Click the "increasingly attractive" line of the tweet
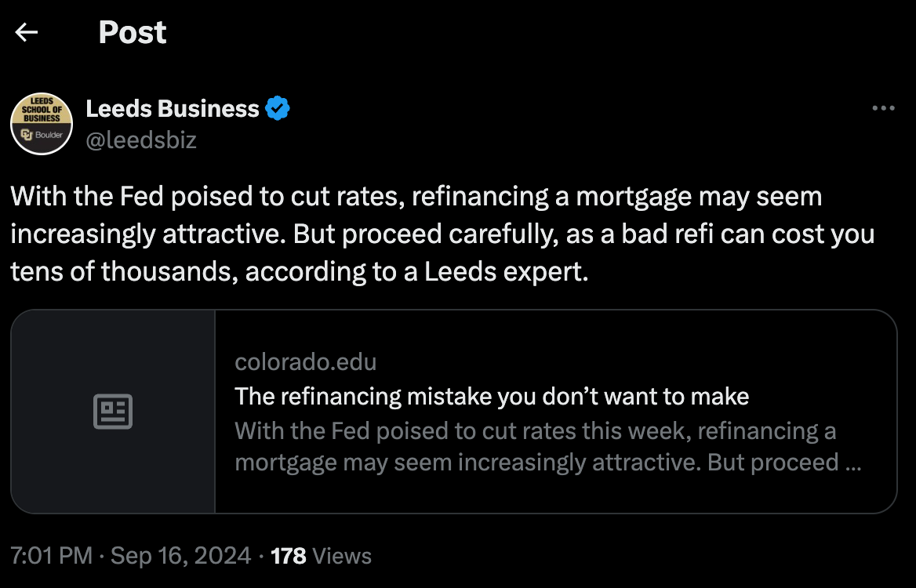The width and height of the screenshot is (916, 588). point(442,234)
